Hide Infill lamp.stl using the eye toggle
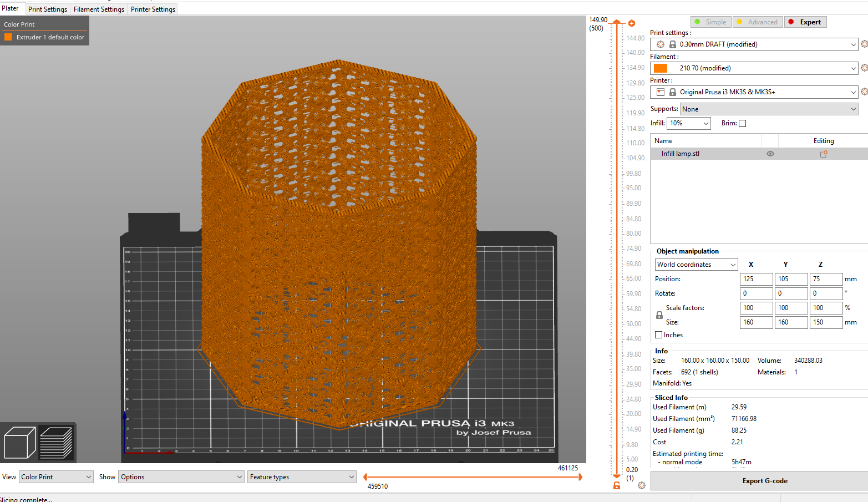The width and height of the screenshot is (868, 502). [770, 154]
